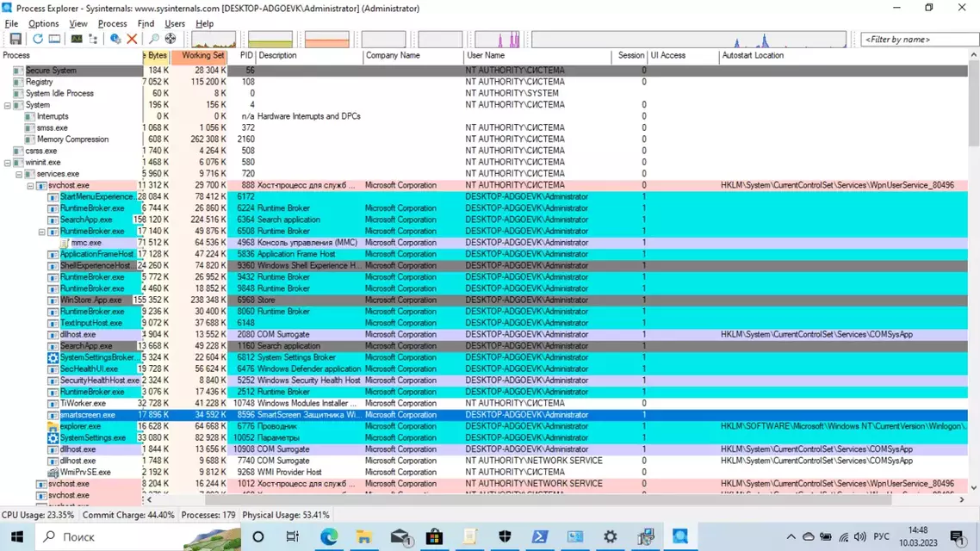Select the Memory Compression process row
Screen dimensions: 980x551
click(x=484, y=139)
